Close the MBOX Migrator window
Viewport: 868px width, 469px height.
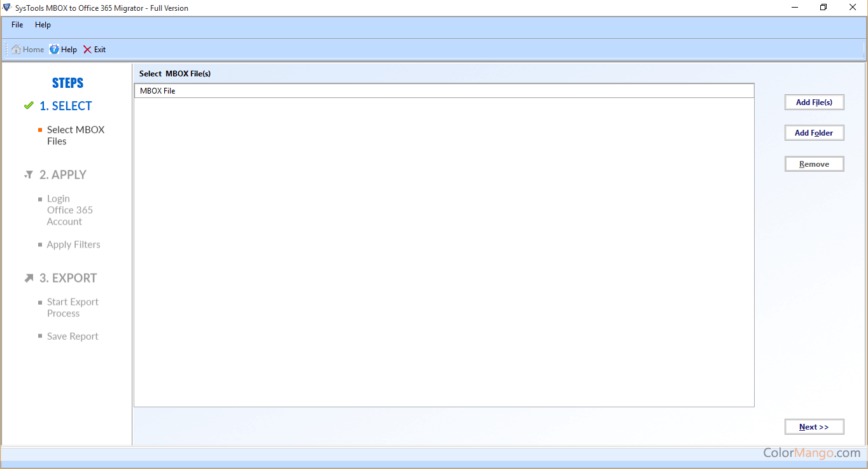(x=853, y=8)
